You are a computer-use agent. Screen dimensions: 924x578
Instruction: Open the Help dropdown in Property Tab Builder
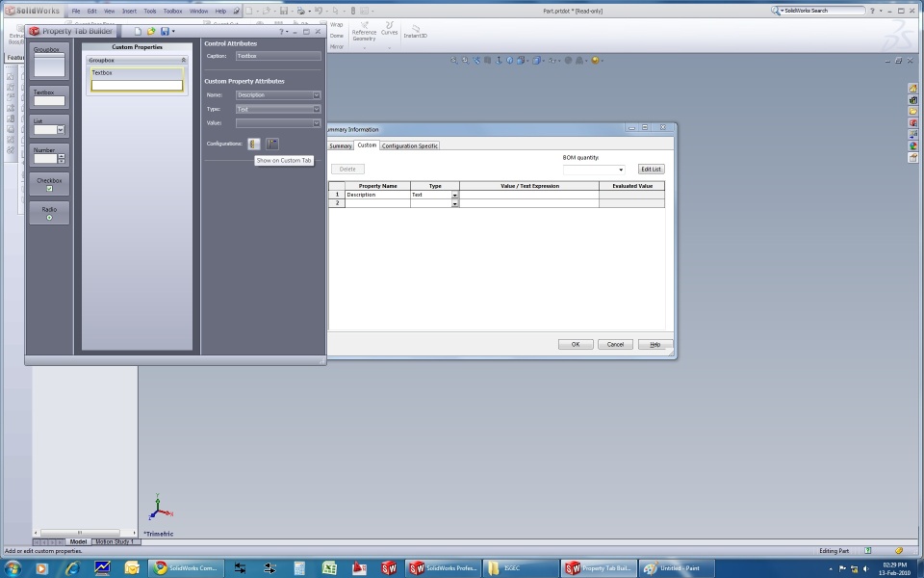pos(283,31)
